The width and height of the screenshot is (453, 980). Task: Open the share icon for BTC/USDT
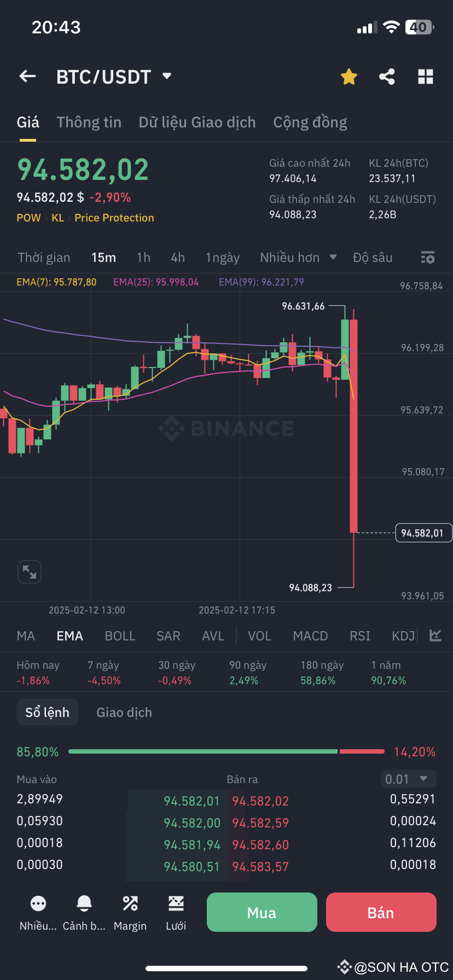click(387, 77)
